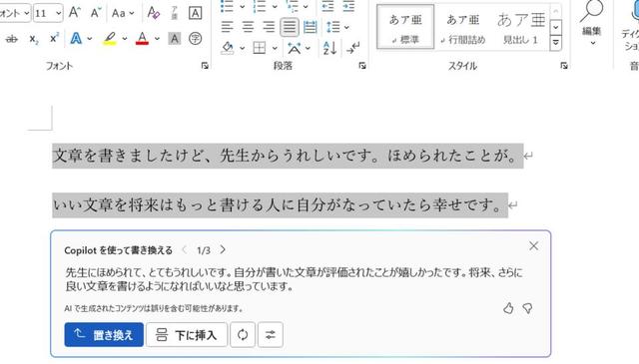Image resolution: width=639 pixels, height=364 pixels.
Task: Regenerate the Copilot suggestion
Action: click(243, 335)
